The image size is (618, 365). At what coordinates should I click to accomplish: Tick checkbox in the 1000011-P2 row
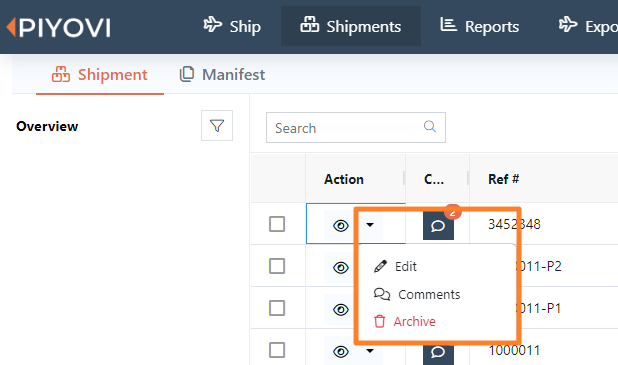[x=277, y=266]
